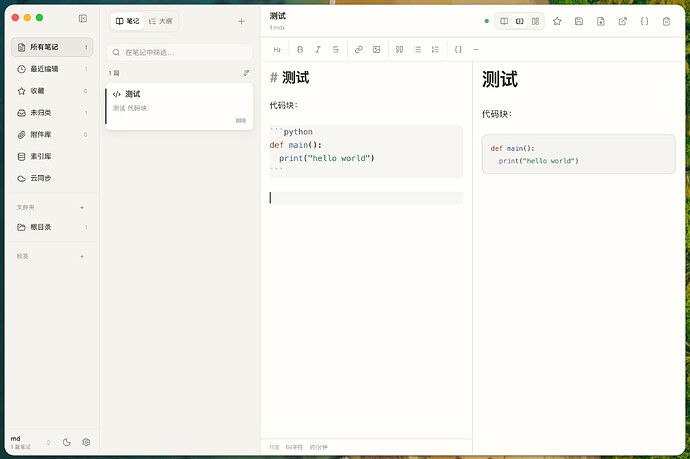The image size is (690, 459).
Task: Delete the note with trash icon
Action: point(666,21)
